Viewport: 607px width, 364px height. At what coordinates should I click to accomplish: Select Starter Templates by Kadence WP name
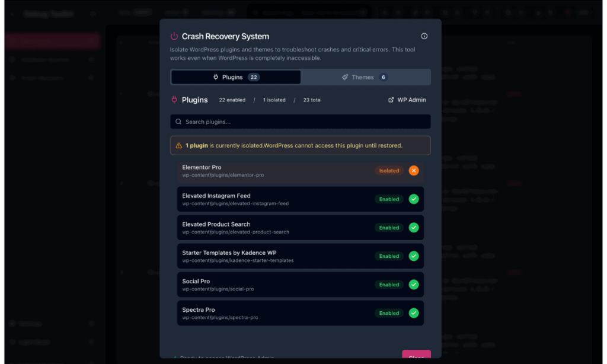point(229,253)
